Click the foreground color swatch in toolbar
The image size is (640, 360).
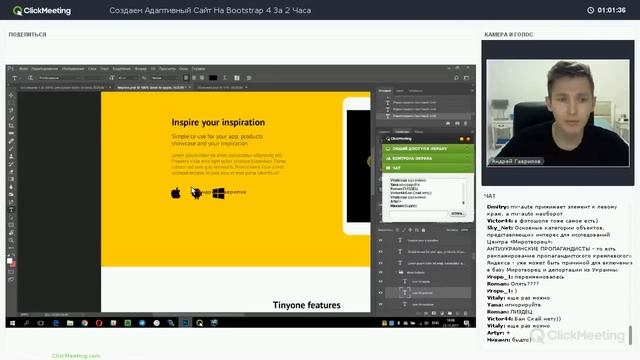9,261
